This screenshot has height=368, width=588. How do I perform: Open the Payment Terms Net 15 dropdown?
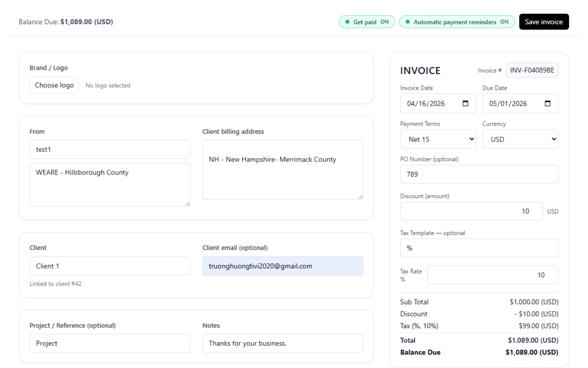438,139
